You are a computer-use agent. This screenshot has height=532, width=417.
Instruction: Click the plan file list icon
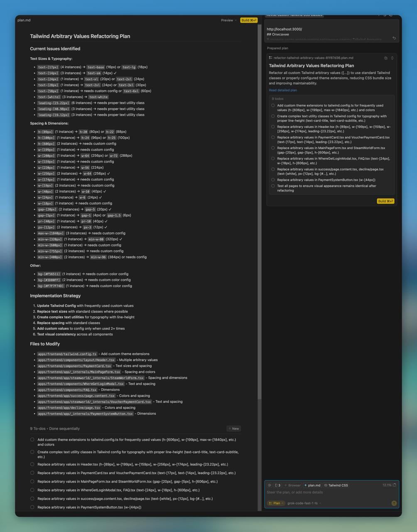pos(270,58)
